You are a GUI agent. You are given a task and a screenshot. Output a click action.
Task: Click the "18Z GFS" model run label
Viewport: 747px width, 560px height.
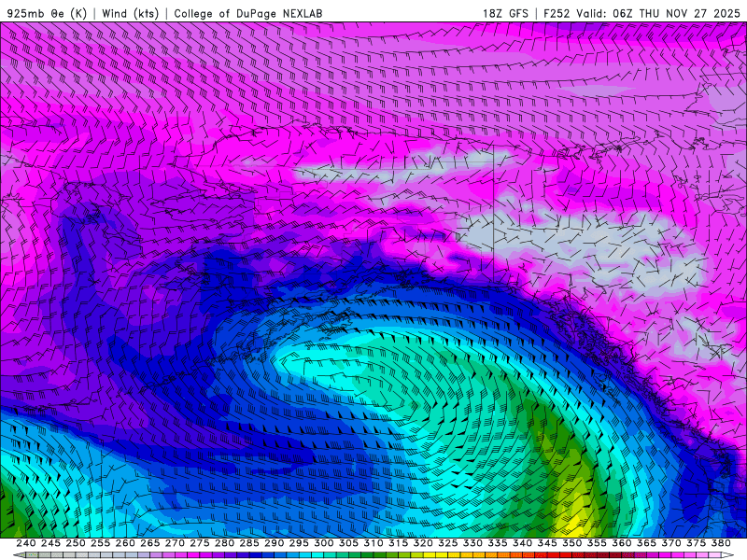(505, 13)
